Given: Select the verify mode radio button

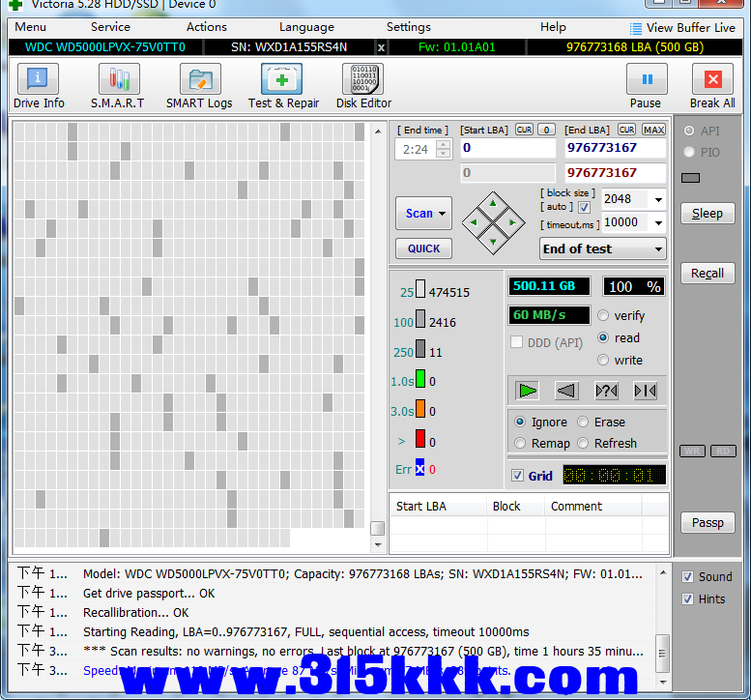Looking at the screenshot, I should coord(603,315).
